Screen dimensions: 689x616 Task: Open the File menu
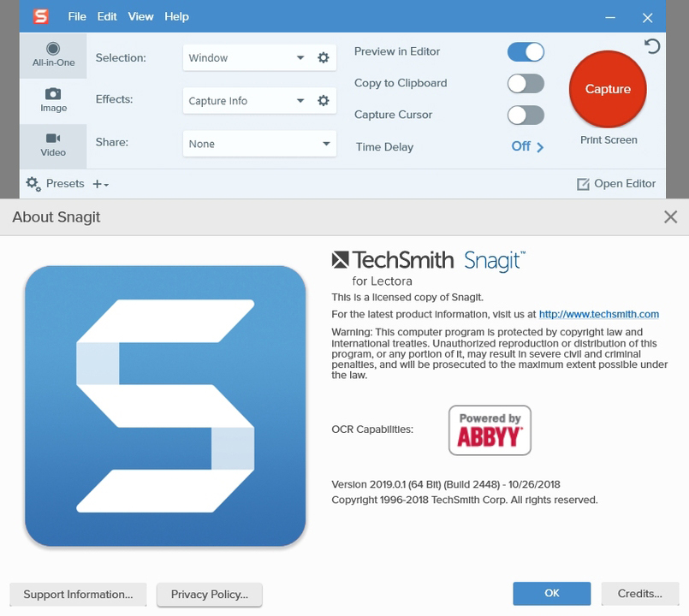[77, 17]
